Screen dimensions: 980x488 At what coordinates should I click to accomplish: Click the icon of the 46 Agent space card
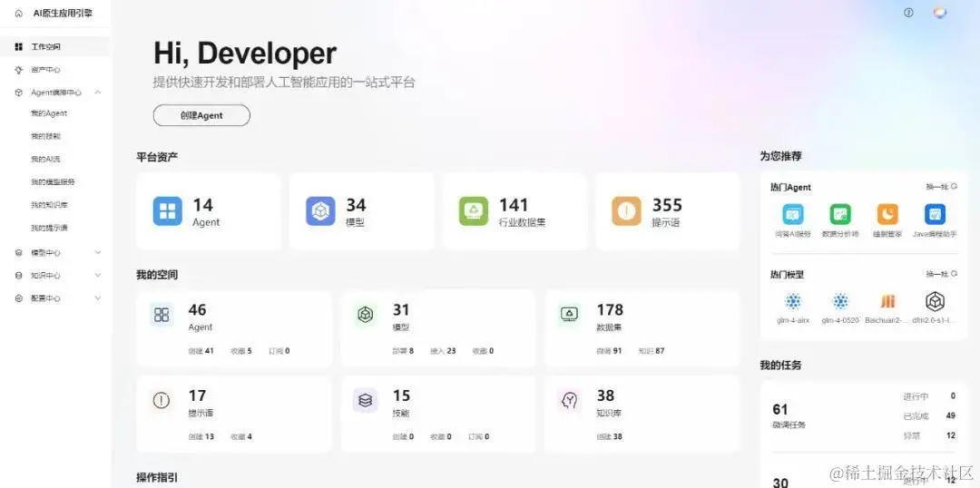(x=162, y=314)
